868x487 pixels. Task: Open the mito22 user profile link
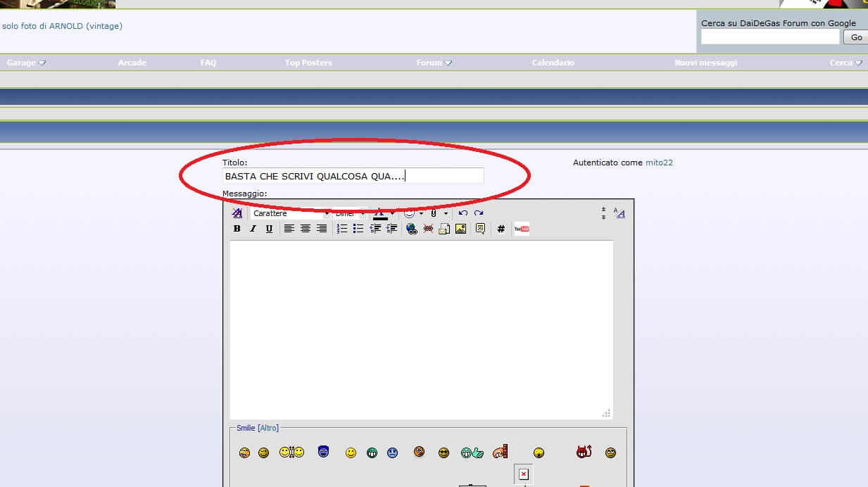tap(659, 163)
